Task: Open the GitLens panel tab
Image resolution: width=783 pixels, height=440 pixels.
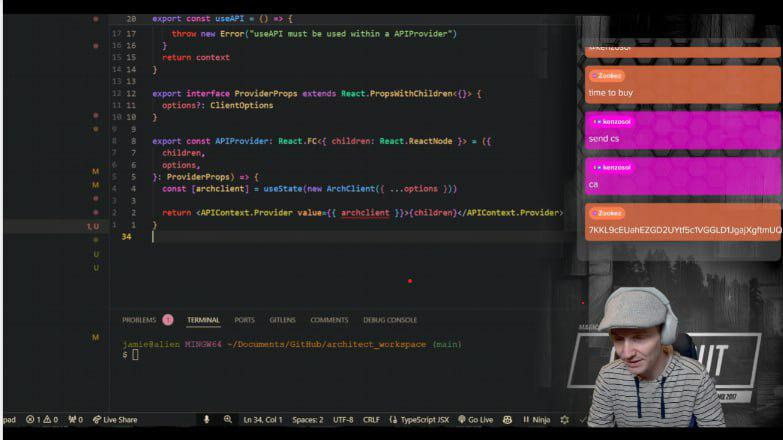Action: tap(283, 320)
